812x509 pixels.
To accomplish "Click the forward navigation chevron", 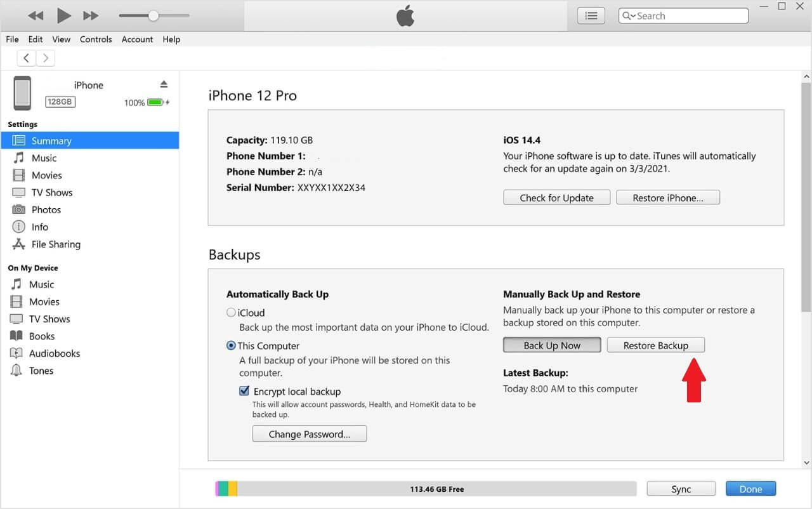I will point(45,58).
